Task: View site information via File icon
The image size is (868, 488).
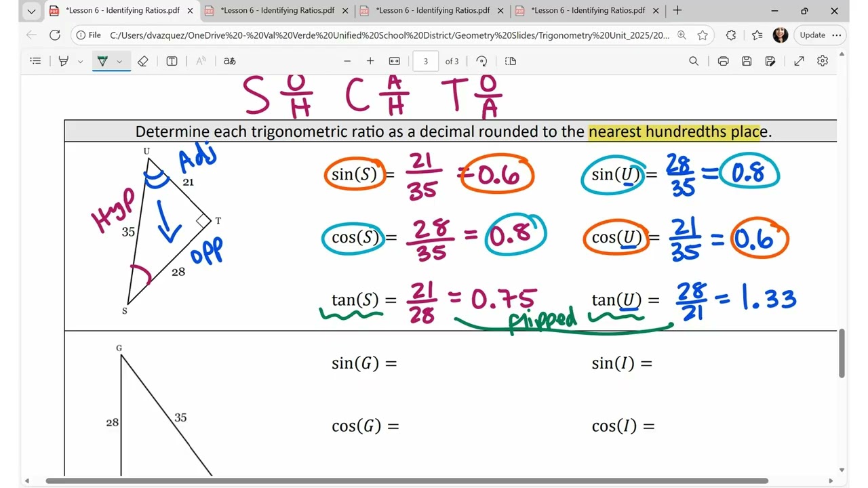Action: click(87, 35)
